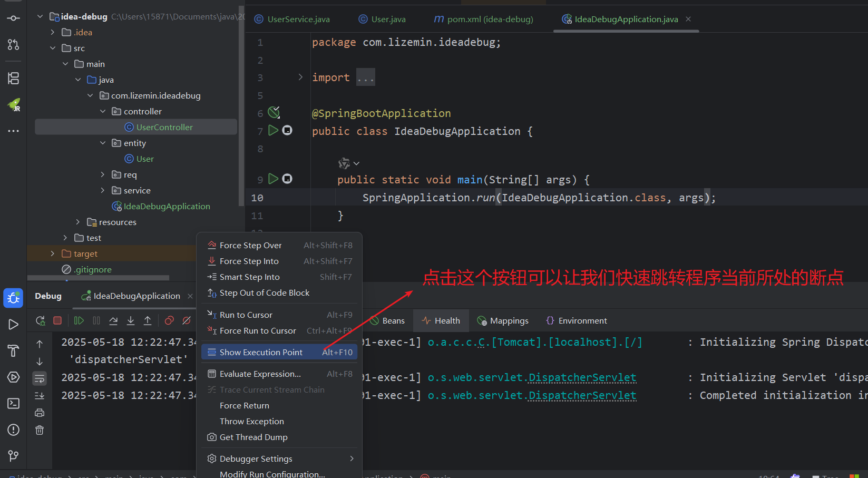Screen dimensions: 868x478
Task: Toggle Scroll to End of console
Action: [40, 396]
